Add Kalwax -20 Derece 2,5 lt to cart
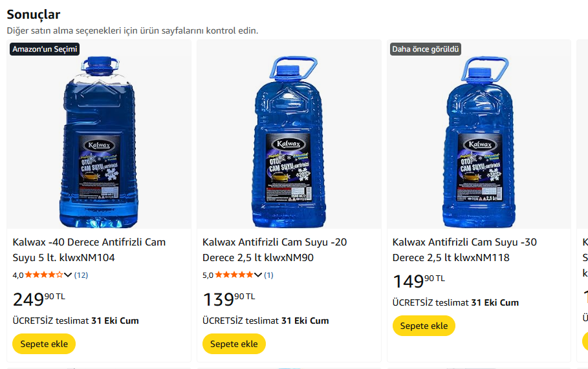Screen dimensions: 588x369 coord(234,344)
